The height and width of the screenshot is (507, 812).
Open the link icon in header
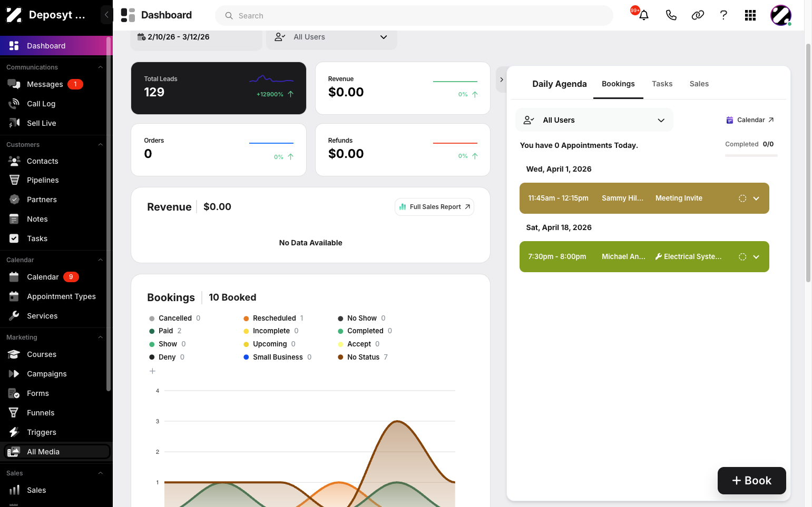pos(698,15)
